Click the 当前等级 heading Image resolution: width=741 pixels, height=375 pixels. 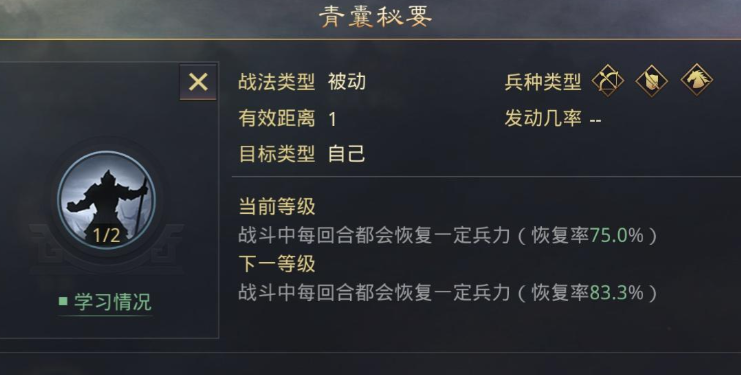click(276, 207)
